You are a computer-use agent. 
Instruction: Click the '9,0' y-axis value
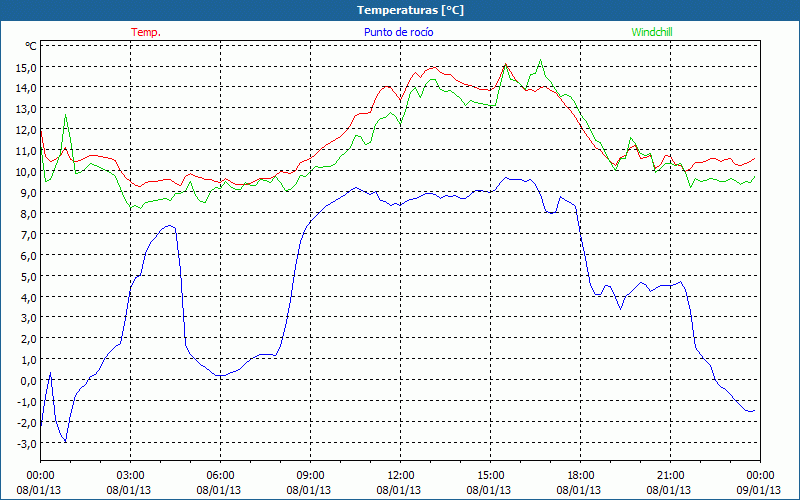click(29, 193)
